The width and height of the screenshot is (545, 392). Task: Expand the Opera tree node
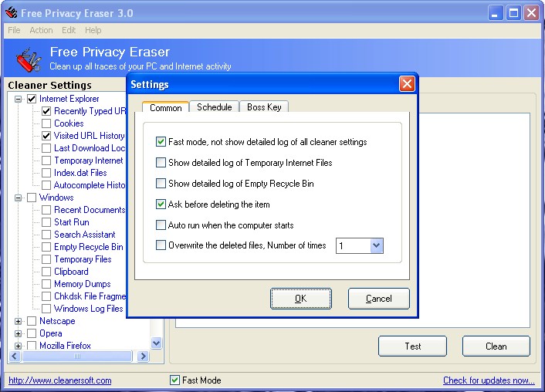coord(18,333)
